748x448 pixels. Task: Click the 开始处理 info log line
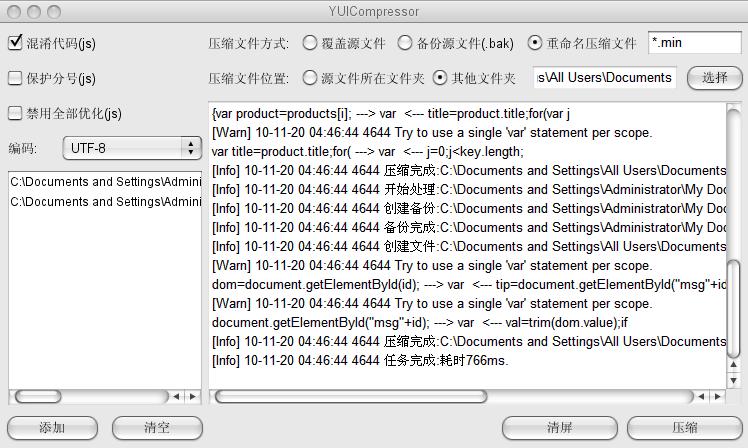(469, 190)
